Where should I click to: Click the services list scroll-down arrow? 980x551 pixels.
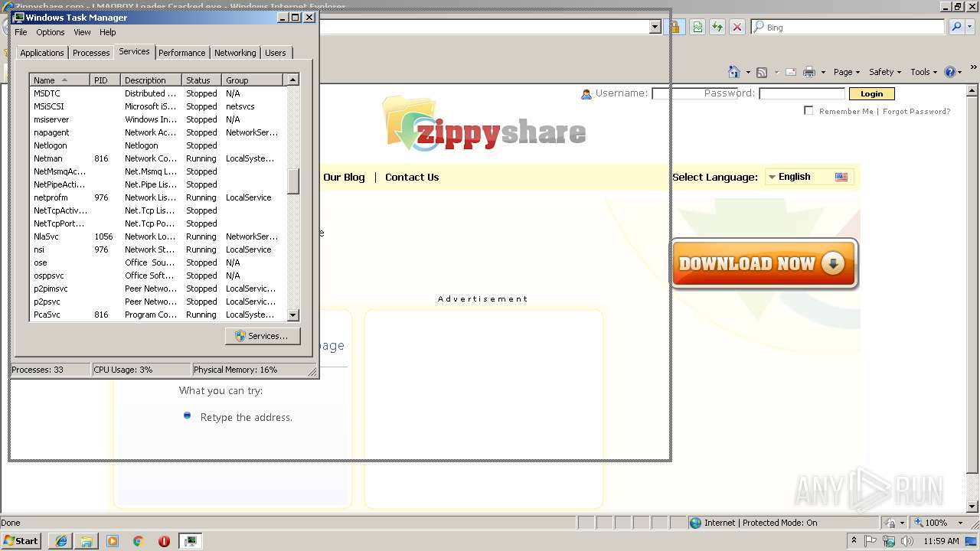pyautogui.click(x=292, y=315)
